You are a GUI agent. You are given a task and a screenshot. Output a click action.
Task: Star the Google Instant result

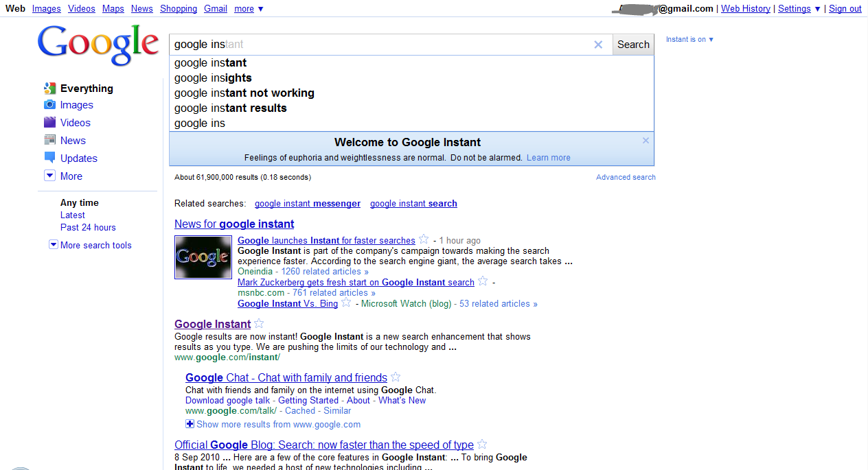(x=259, y=324)
